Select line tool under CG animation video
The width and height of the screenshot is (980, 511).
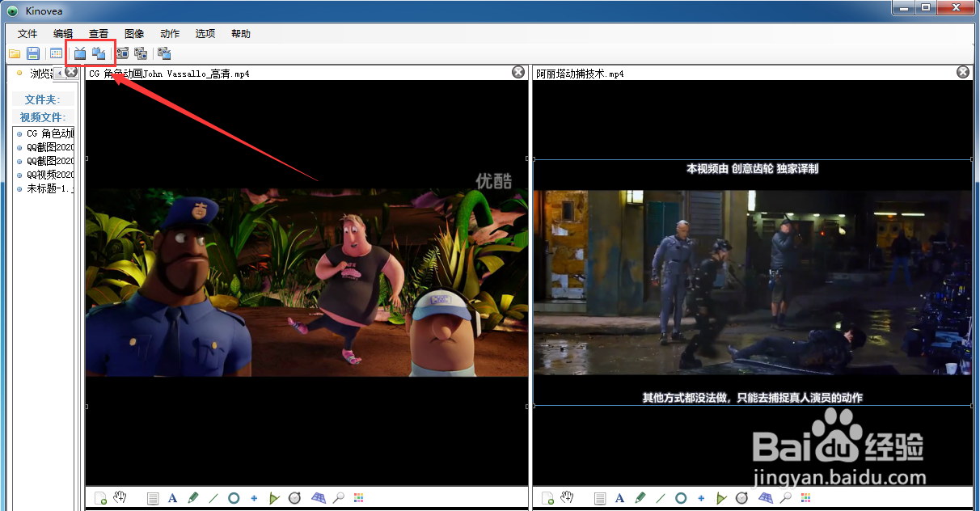(213, 498)
